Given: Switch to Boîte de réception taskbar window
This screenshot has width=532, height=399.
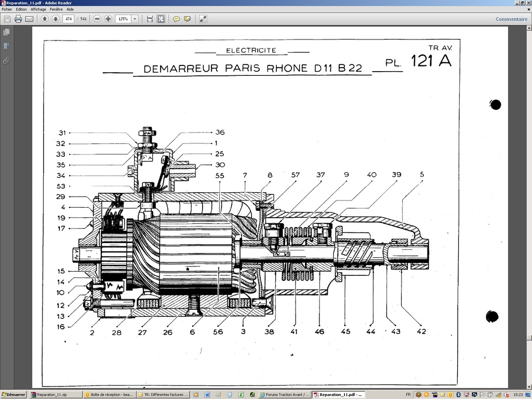Looking at the screenshot, I should [109, 395].
